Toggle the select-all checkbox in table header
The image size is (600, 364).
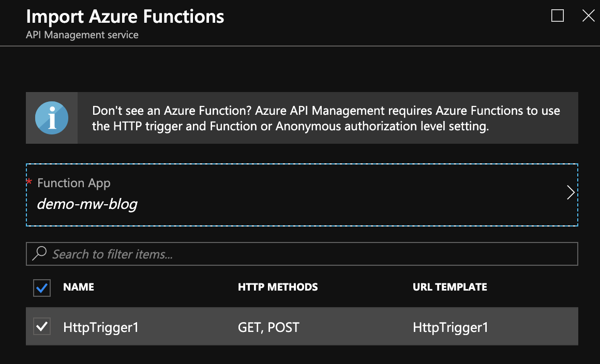41,287
